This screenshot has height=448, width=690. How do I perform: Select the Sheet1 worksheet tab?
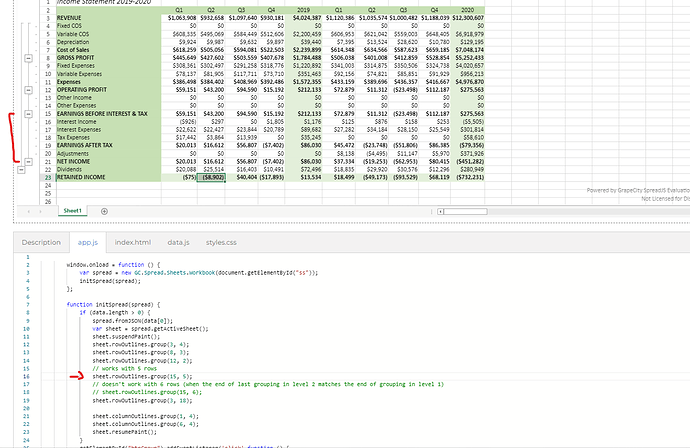[x=72, y=212]
